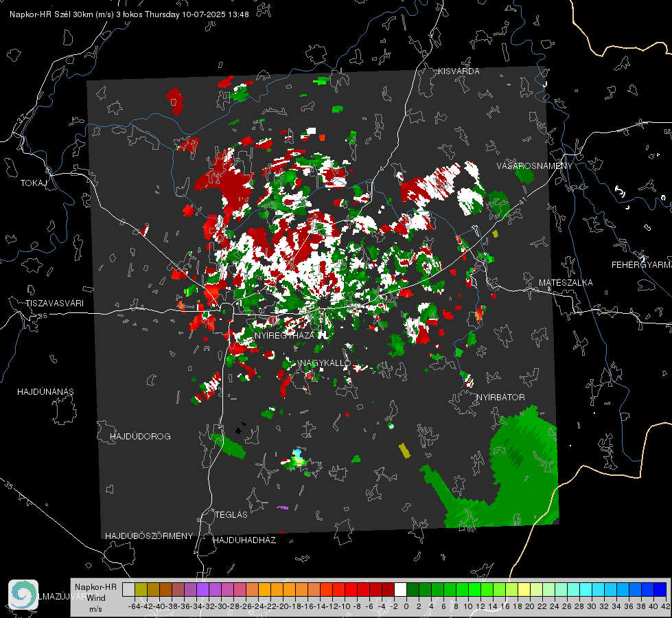This screenshot has width=672, height=618.
Task: Click the NAGYKÁLLÓ town label
Action: 325,363
